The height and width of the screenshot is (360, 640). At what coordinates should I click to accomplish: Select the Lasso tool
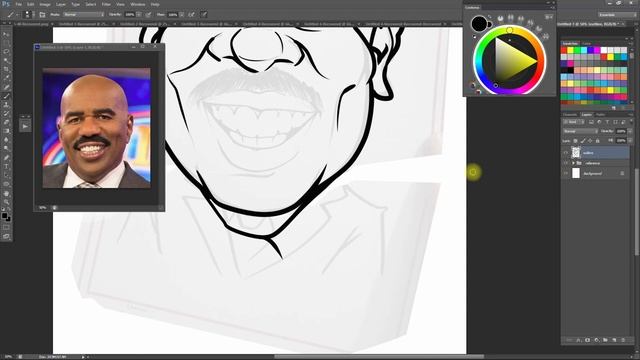click(6, 52)
